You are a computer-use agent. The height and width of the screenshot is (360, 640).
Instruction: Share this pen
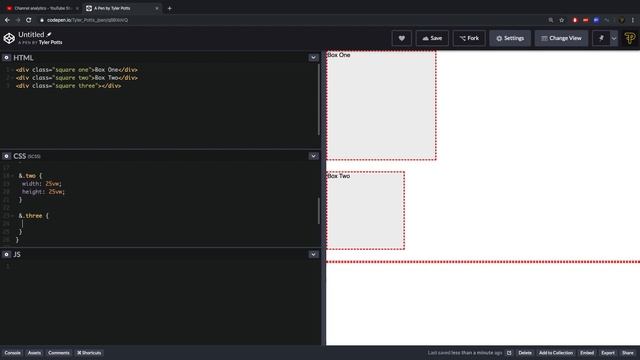628,353
